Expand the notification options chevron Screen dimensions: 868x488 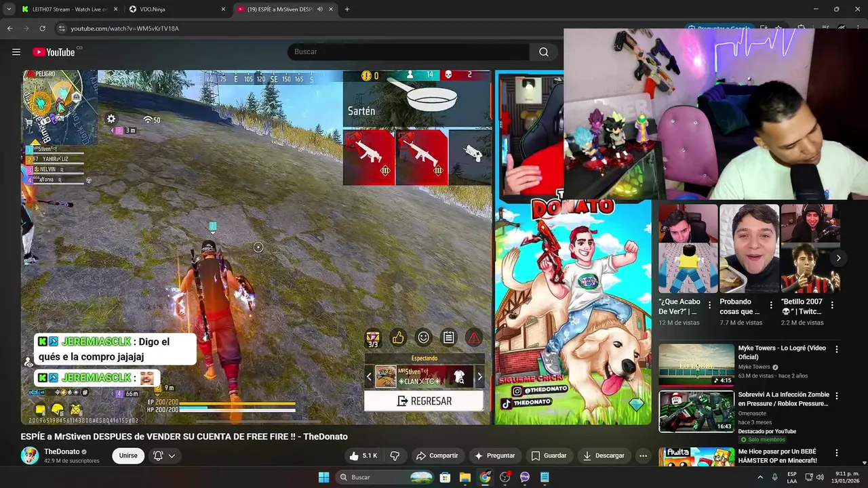pos(172,455)
